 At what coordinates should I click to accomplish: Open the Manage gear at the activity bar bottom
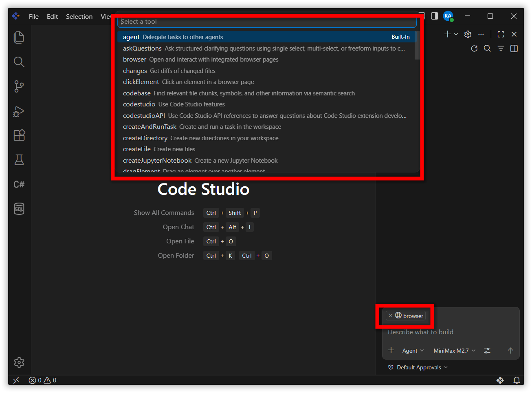19,362
